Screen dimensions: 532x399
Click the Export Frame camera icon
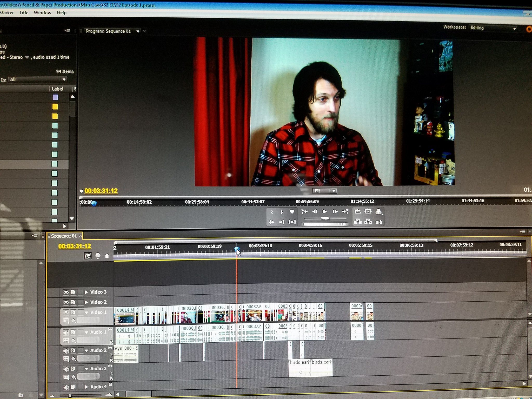[379, 222]
